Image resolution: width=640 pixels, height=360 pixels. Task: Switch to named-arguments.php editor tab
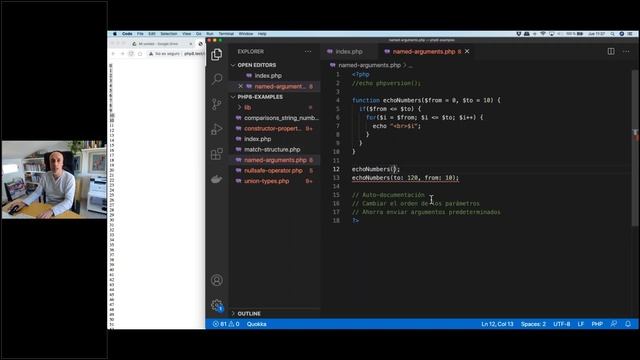click(424, 51)
